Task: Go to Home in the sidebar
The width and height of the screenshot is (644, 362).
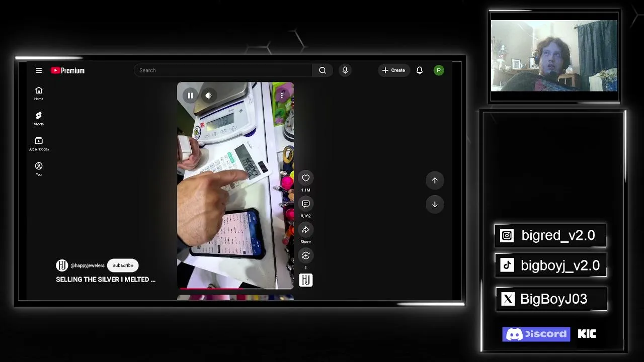Action: pos(39,93)
